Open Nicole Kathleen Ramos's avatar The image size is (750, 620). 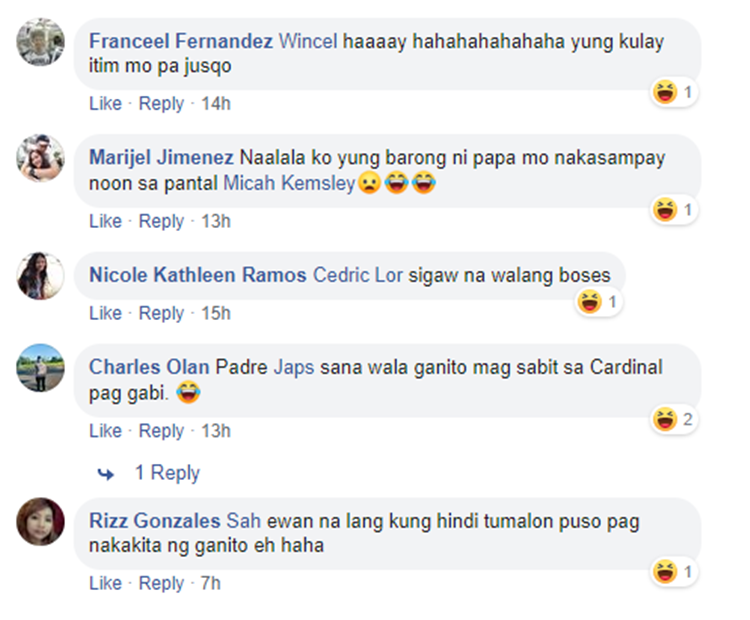(41, 276)
